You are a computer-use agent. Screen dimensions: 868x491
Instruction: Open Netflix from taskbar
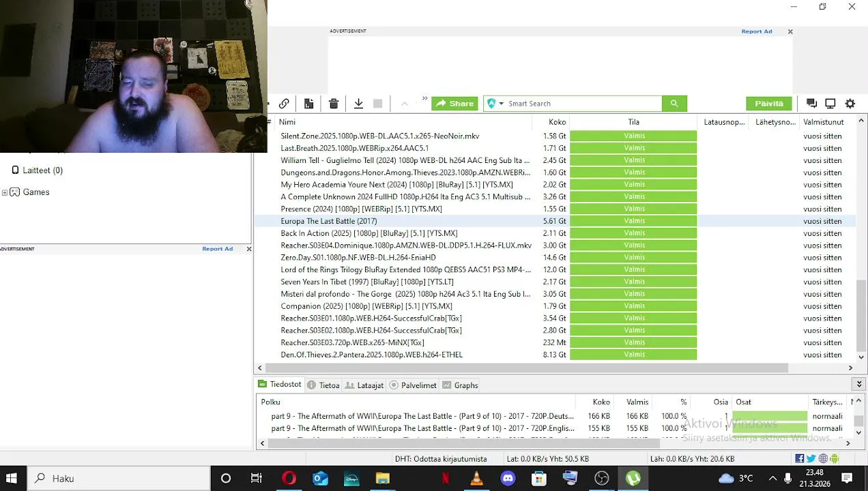click(445, 478)
